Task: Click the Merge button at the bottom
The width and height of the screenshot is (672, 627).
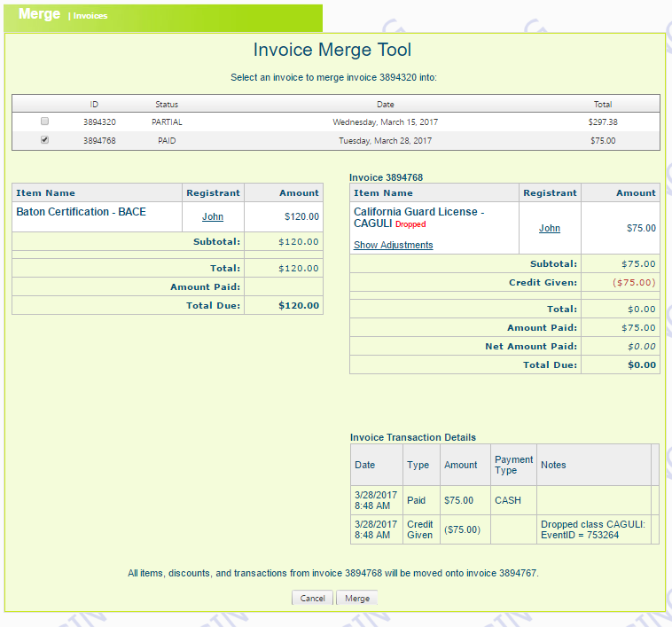Action: click(357, 598)
